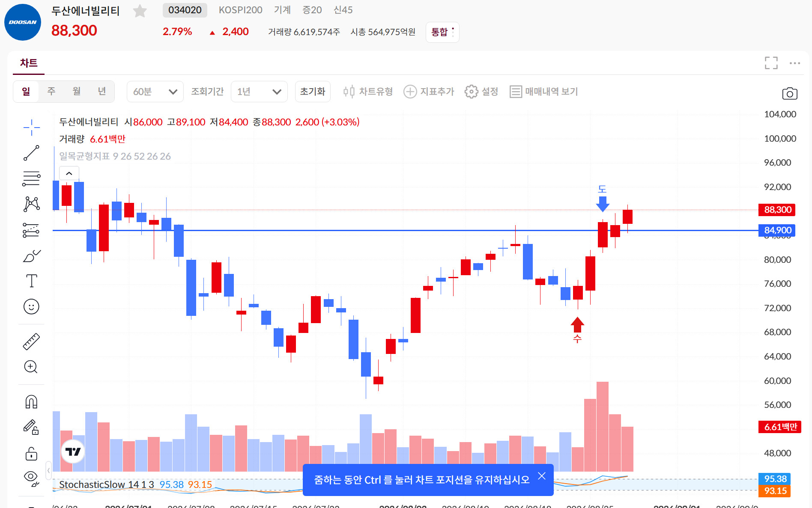812x508 pixels.
Task: Click the 95.38 stochastic value axis label
Action: 775,479
